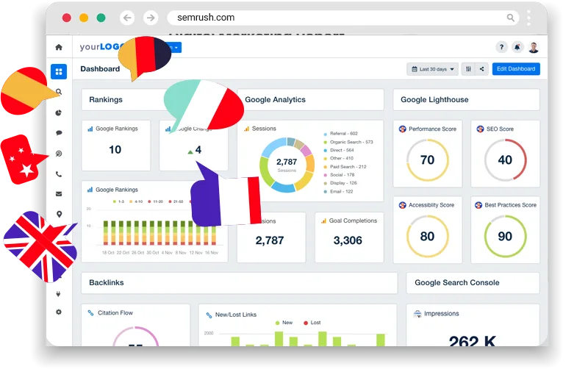Image resolution: width=588 pixels, height=369 pixels.
Task: Click the Performance Score Lighthouse icon
Action: 402,129
